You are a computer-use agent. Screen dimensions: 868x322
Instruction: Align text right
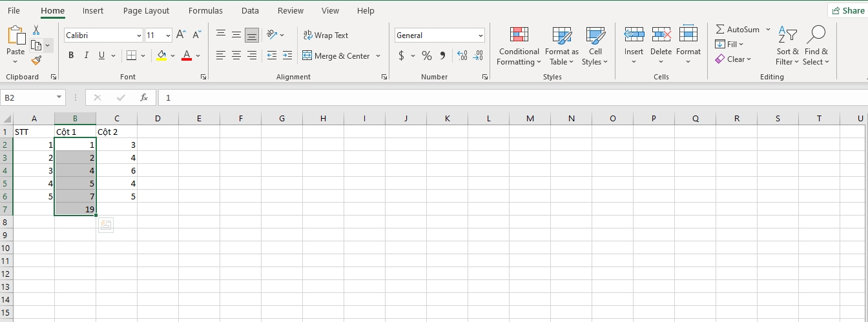pos(252,55)
